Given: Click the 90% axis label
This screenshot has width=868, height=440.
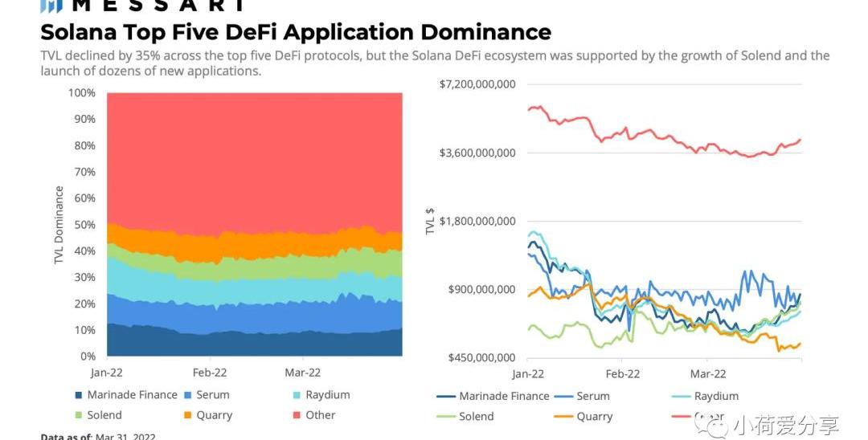Looking at the screenshot, I should point(84,120).
